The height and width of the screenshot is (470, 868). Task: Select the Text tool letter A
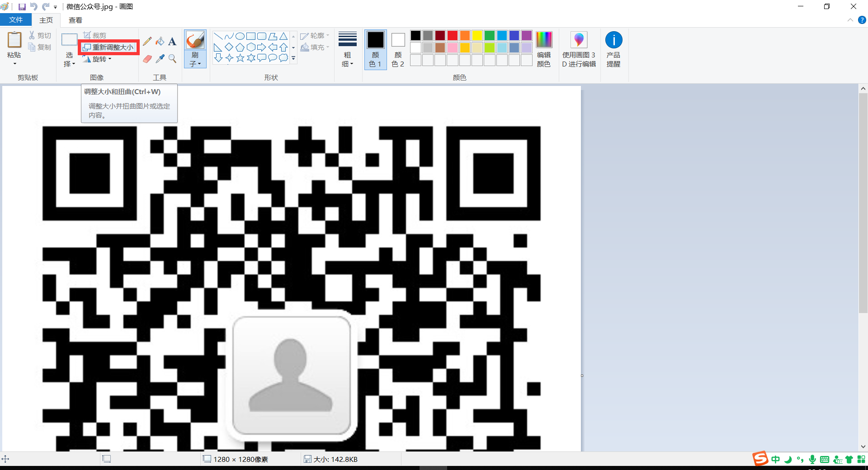click(172, 42)
